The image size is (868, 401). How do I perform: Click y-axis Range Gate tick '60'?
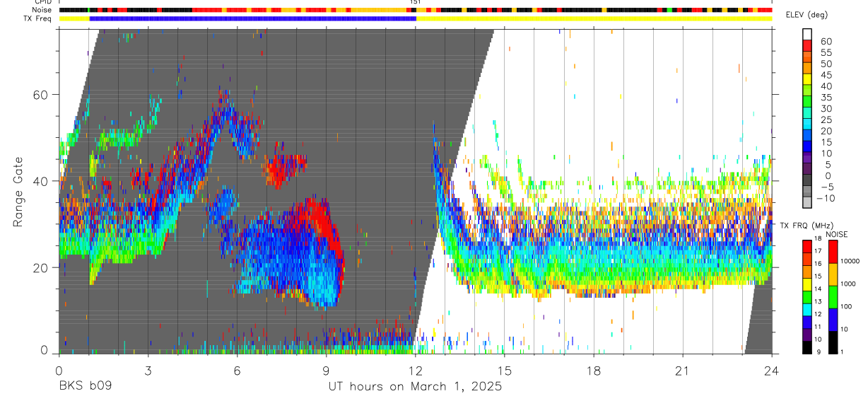click(42, 95)
